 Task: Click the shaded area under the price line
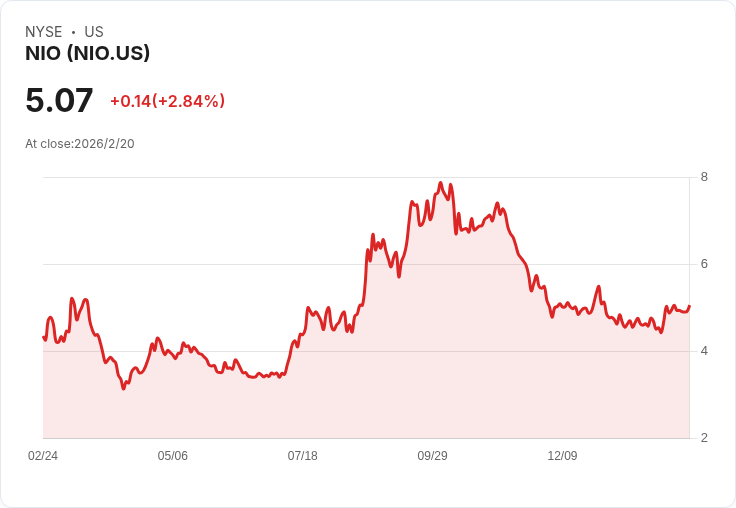pos(366,376)
